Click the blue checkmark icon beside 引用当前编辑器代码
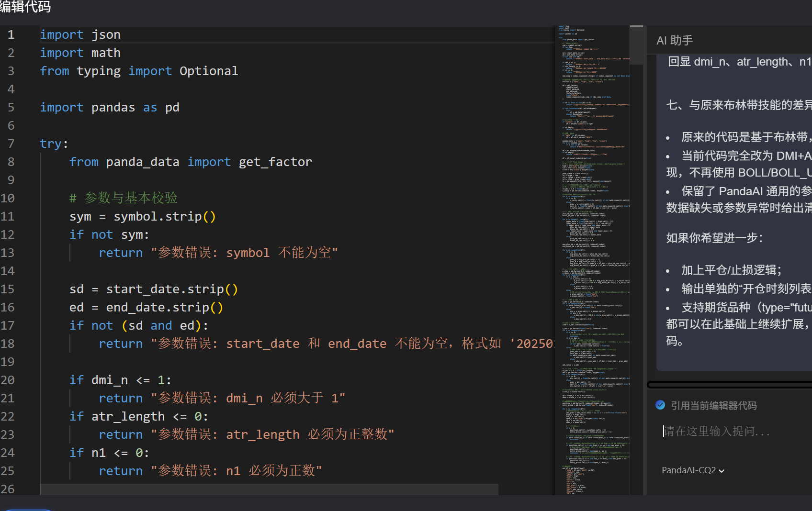The width and height of the screenshot is (812, 511). (661, 404)
